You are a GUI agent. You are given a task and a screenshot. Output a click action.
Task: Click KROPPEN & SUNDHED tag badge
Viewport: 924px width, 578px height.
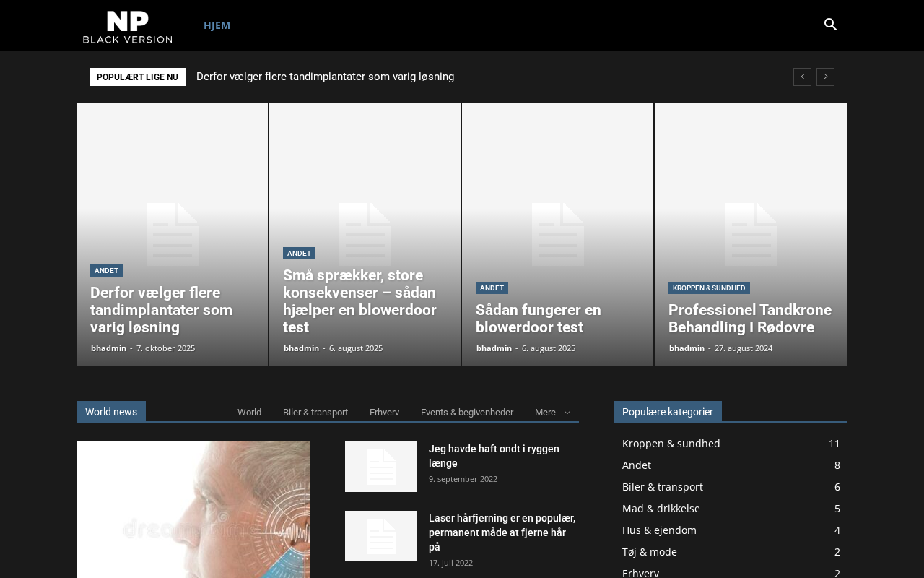coord(709,288)
